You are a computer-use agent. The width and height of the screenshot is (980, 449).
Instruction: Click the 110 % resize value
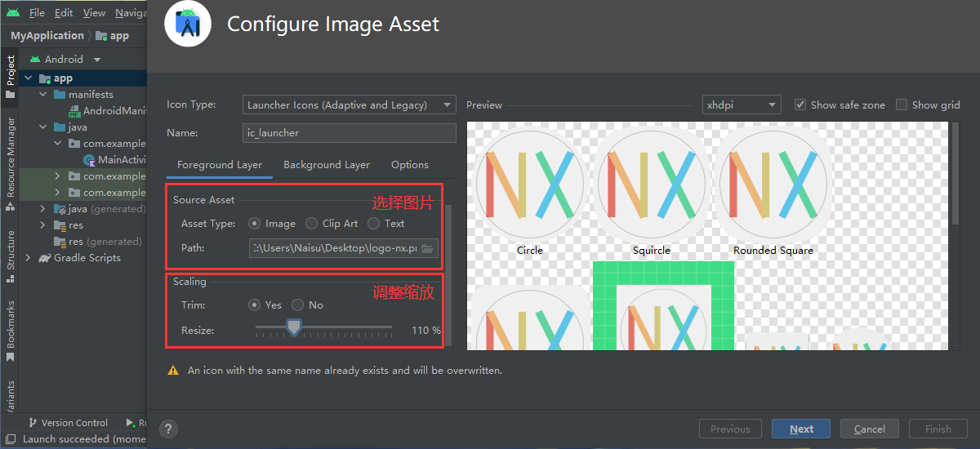click(425, 331)
